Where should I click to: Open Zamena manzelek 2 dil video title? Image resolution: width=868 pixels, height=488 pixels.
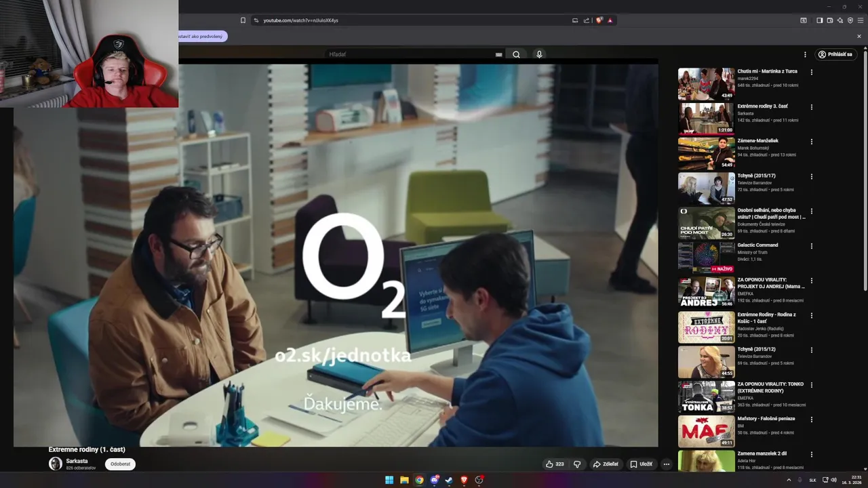coord(762,453)
